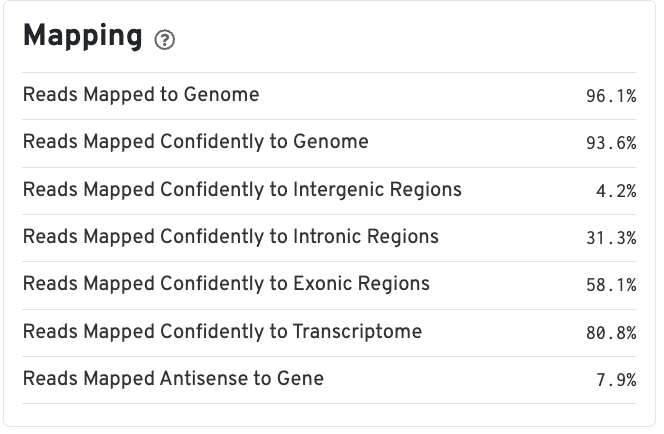Click the 96.1% genome mapping value

point(611,96)
